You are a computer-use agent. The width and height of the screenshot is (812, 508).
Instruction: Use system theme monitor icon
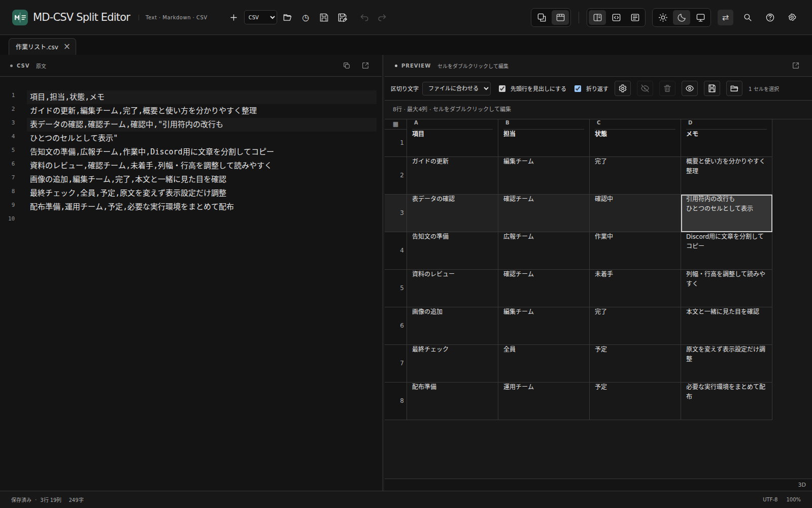click(x=700, y=17)
